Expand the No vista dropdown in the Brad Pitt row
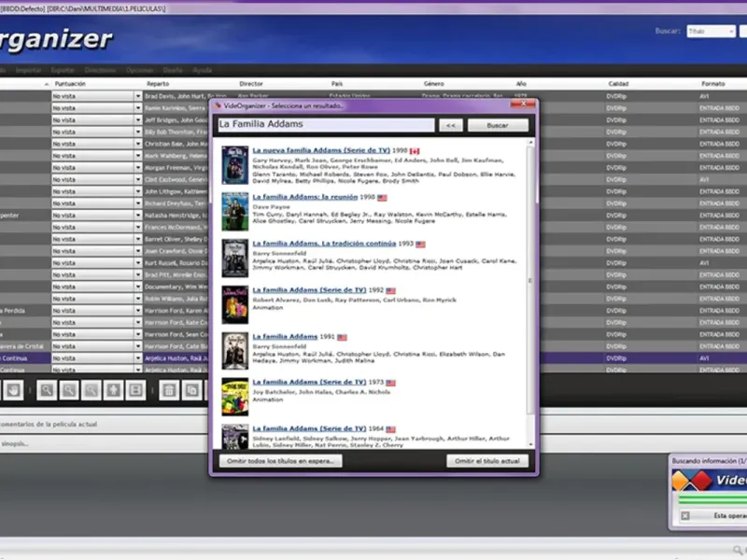The image size is (747, 560). (138, 274)
